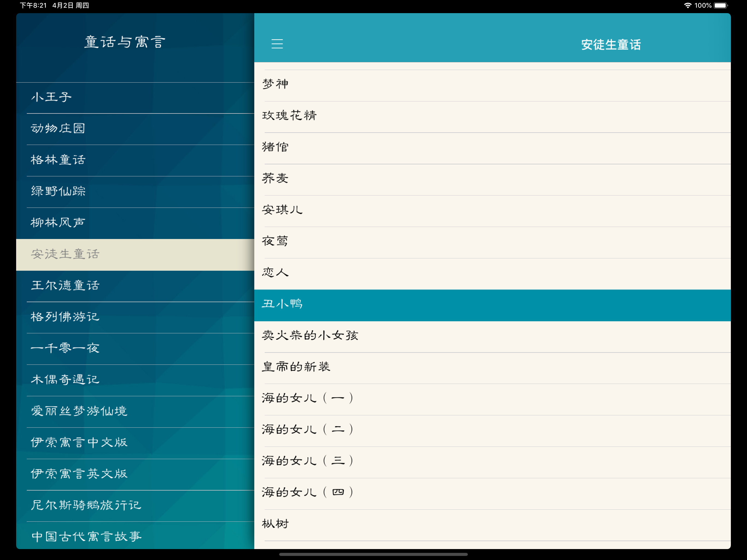The height and width of the screenshot is (560, 747).
Task: Tap the status bar time 下午8:21
Action: [x=33, y=5]
